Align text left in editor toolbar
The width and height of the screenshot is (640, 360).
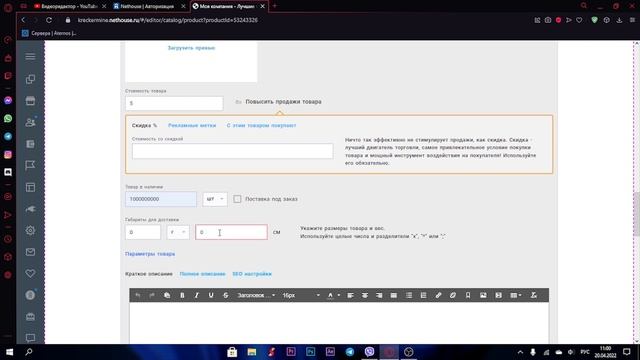350,295
